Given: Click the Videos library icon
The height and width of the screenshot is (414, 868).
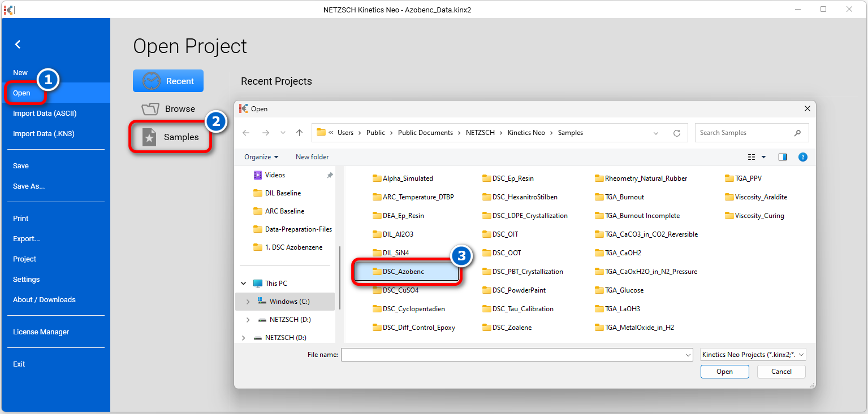Looking at the screenshot, I should [x=258, y=175].
